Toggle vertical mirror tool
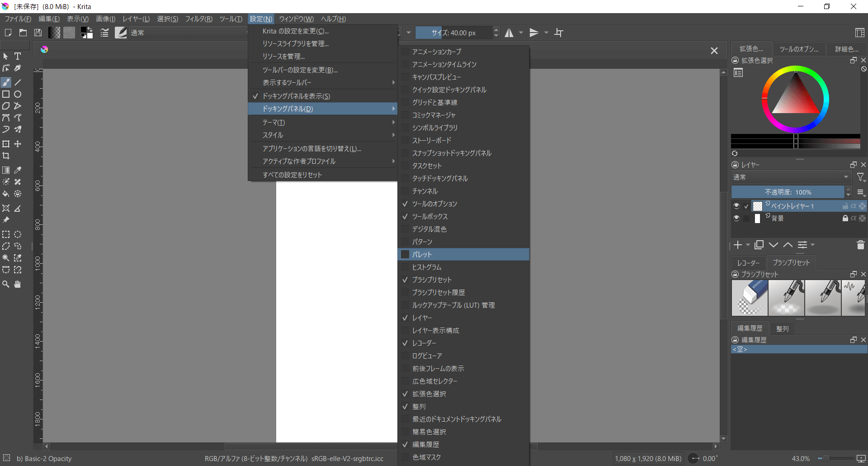This screenshot has width=868, height=466. [534, 33]
